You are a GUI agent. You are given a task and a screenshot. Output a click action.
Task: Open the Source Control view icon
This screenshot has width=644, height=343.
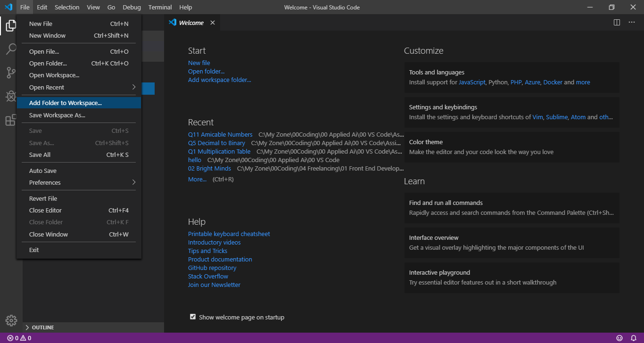pos(10,73)
